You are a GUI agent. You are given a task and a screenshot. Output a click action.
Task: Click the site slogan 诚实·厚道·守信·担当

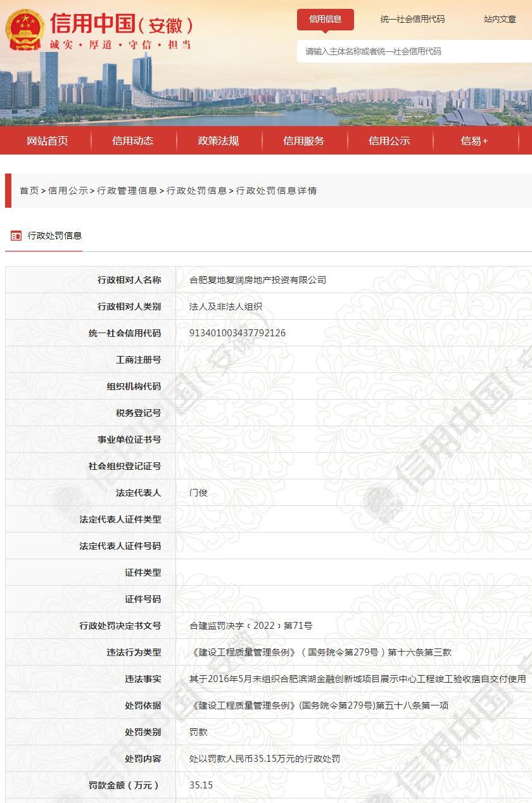120,44
